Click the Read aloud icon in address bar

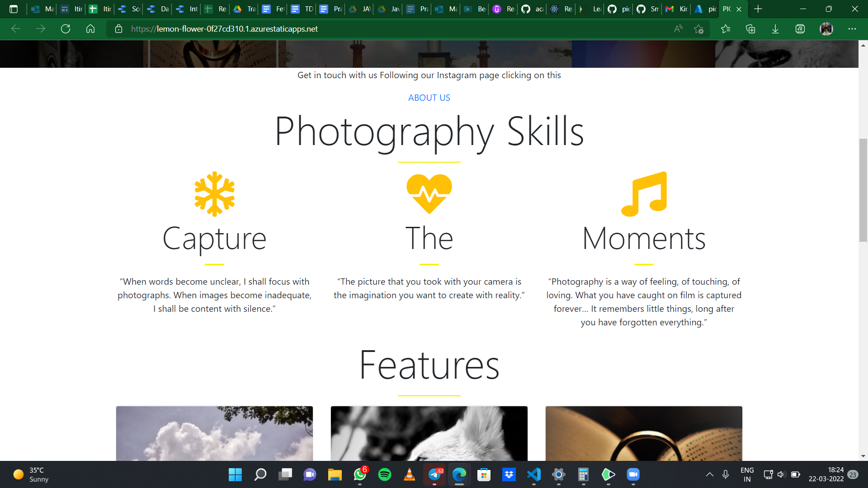pos(678,29)
